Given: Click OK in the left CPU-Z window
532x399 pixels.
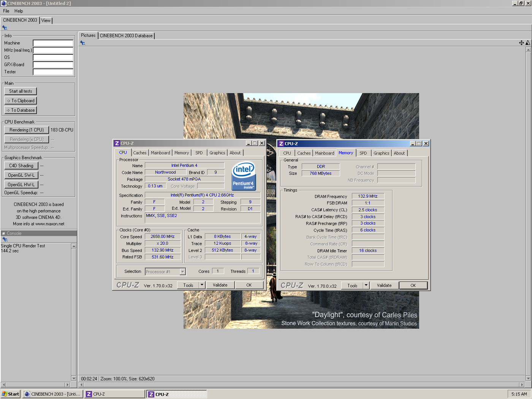Looking at the screenshot, I should point(249,285).
